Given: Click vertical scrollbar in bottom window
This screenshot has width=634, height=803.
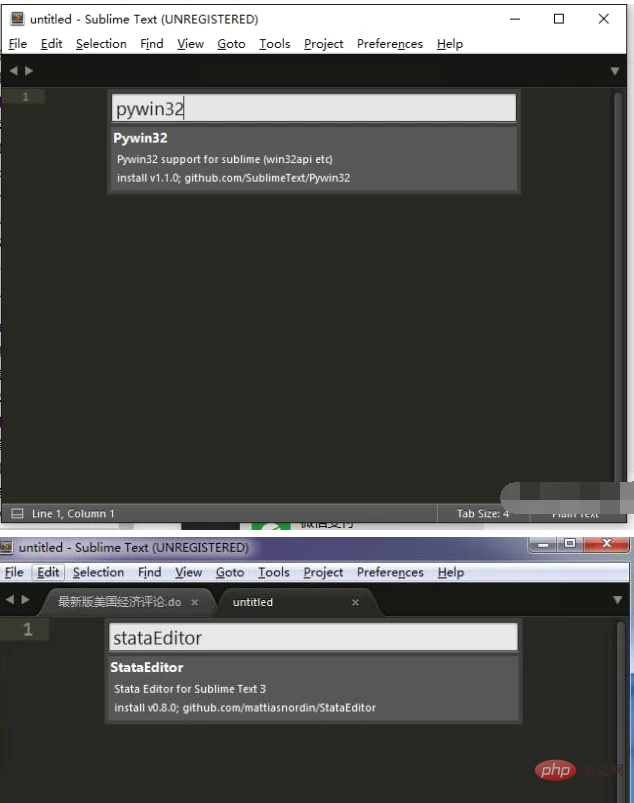Looking at the screenshot, I should point(621,712).
